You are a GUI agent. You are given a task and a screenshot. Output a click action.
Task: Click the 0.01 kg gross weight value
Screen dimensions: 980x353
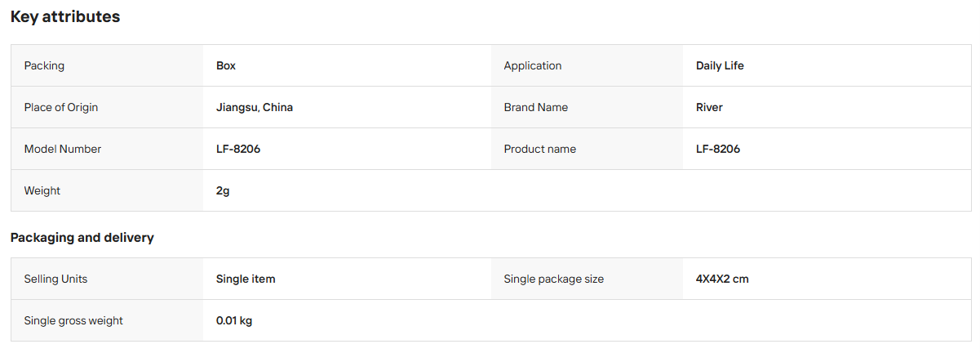coord(234,320)
